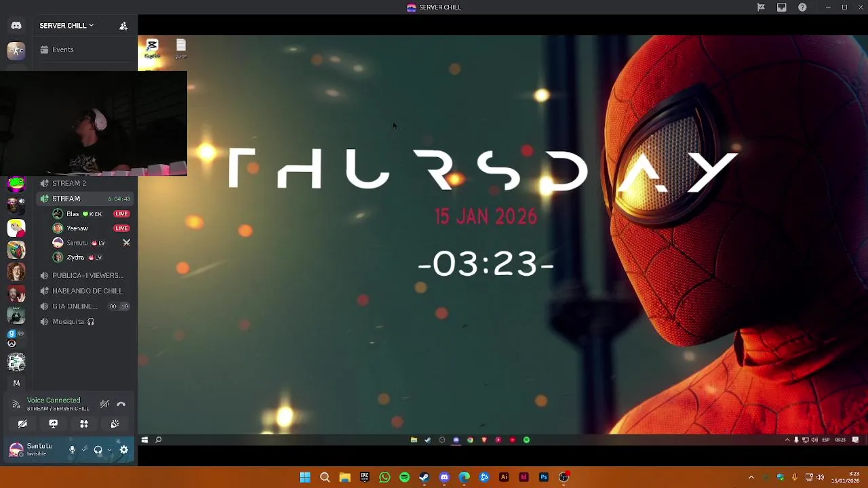868x488 pixels.
Task: Disconnect from voice with the hang-up icon
Action: click(121, 405)
